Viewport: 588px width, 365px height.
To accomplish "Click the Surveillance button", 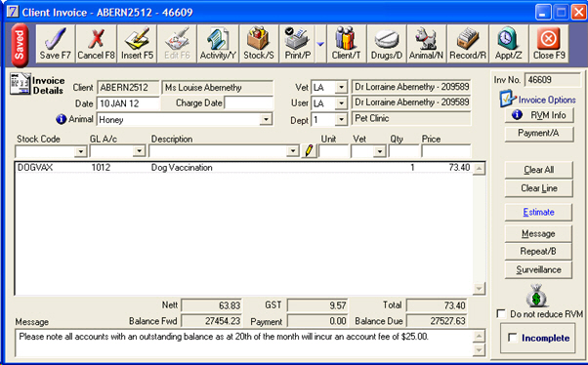I will tap(538, 269).
